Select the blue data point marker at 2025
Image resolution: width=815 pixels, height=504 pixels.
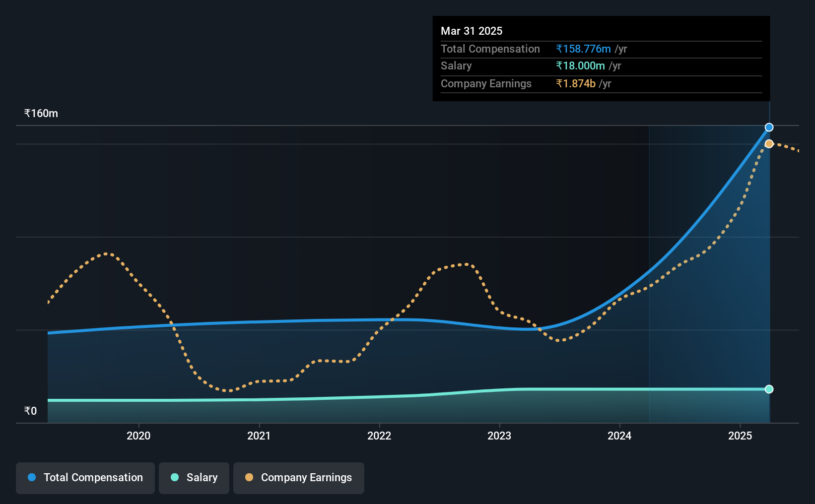pos(769,127)
